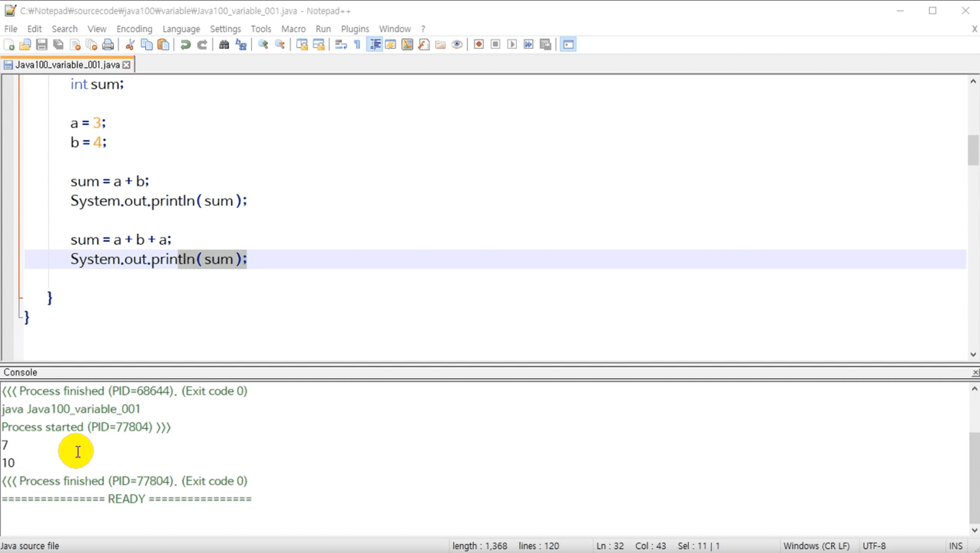Image resolution: width=980 pixels, height=553 pixels.
Task: Close the document with menu bar X
Action: (974, 29)
